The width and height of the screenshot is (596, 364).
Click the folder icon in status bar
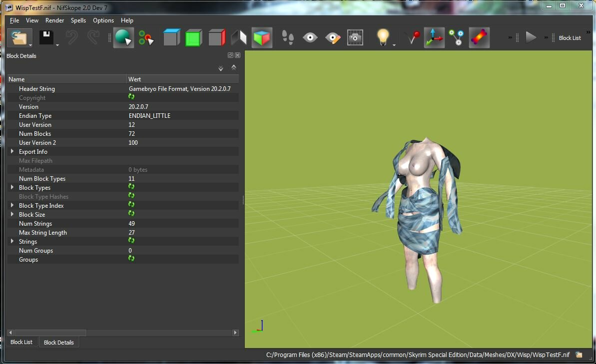coord(579,355)
